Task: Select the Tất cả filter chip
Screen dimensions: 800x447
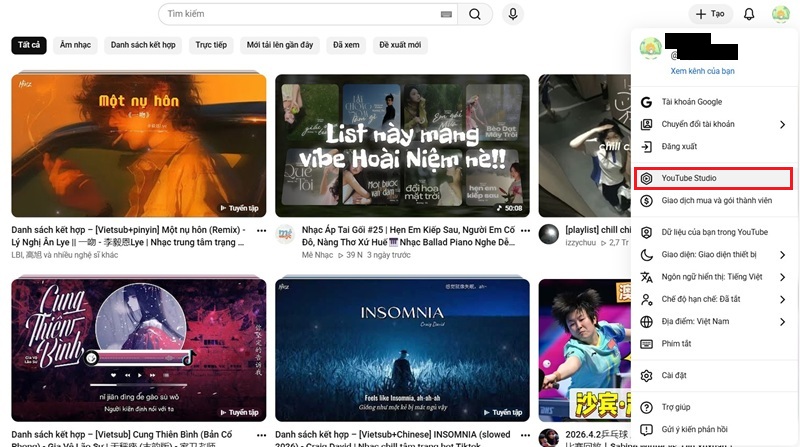Action: 29,45
